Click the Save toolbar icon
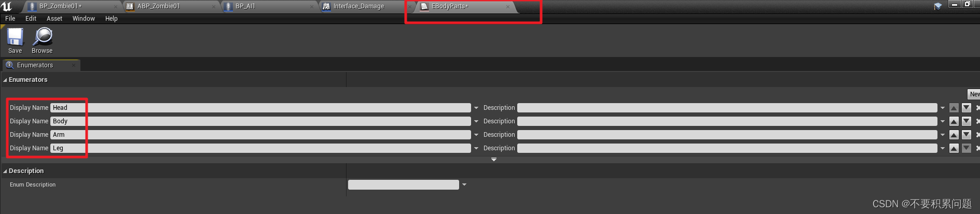 pyautogui.click(x=15, y=37)
